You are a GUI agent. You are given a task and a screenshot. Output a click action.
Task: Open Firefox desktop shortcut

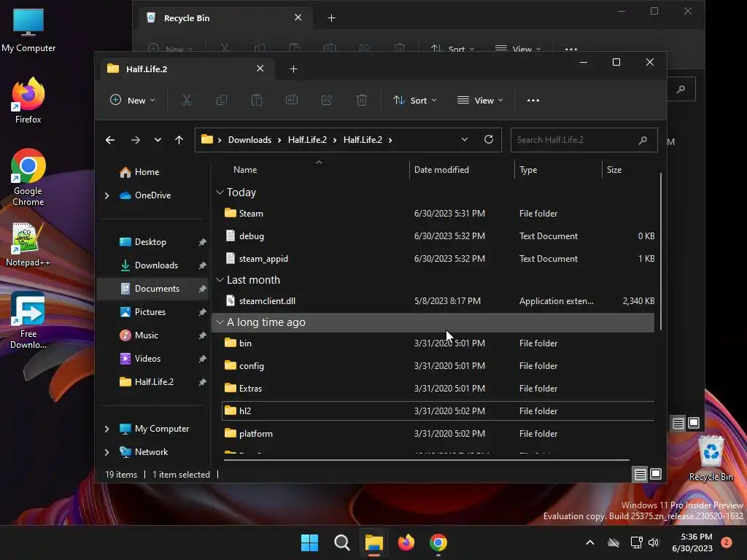tap(28, 101)
